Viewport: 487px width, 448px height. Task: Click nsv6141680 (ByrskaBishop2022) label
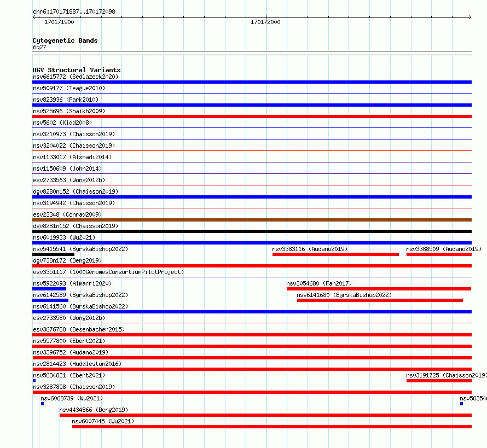pos(344,295)
